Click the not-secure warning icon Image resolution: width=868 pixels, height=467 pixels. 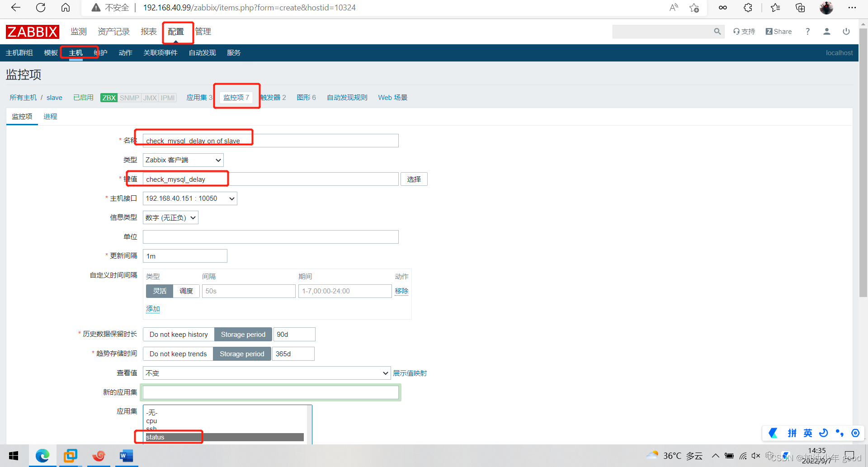pos(96,8)
